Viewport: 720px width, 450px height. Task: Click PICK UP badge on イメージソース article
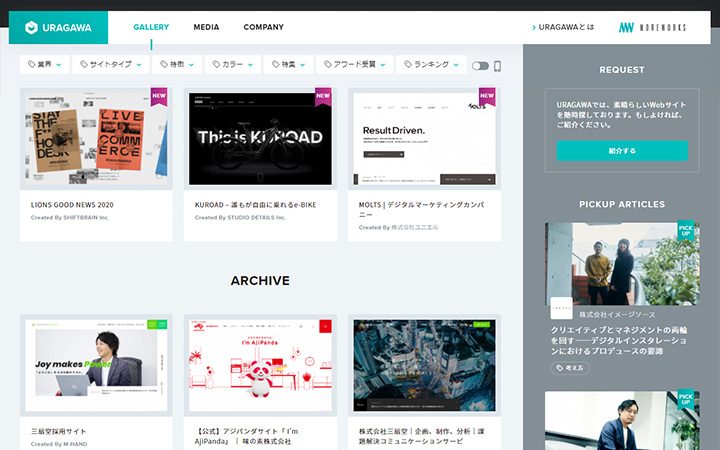tap(686, 231)
